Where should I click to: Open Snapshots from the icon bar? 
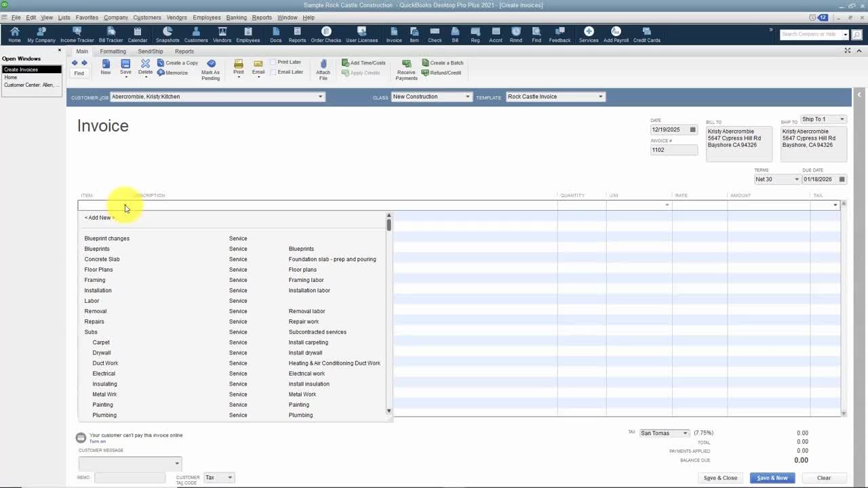click(x=167, y=35)
